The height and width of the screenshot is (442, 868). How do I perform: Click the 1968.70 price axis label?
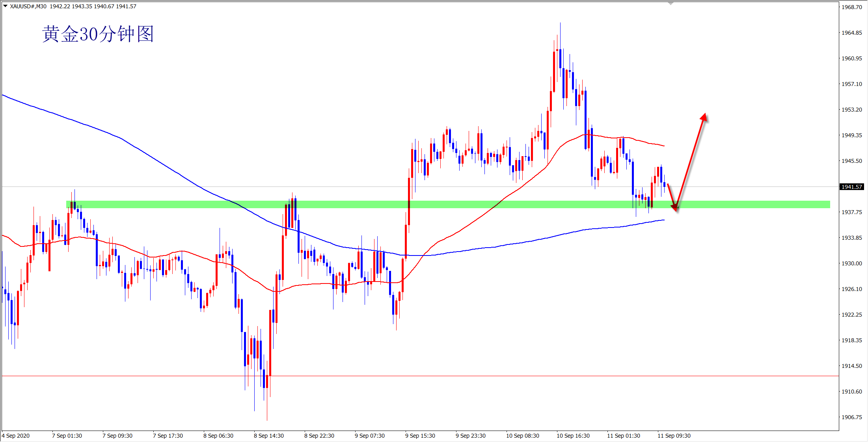pyautogui.click(x=851, y=7)
